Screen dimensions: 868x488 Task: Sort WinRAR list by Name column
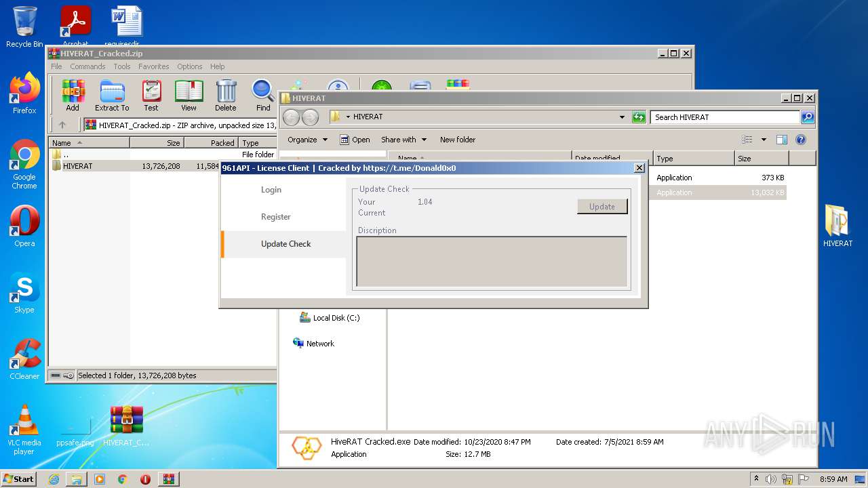click(x=89, y=143)
